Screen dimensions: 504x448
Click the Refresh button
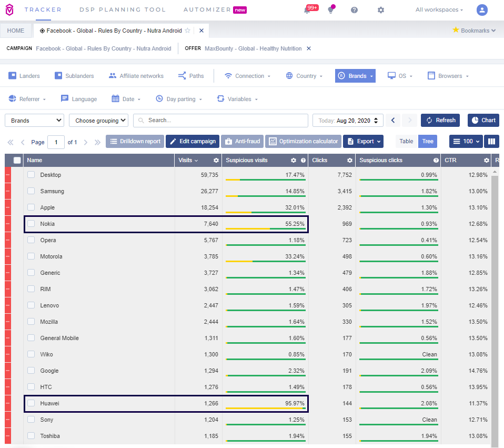click(440, 120)
